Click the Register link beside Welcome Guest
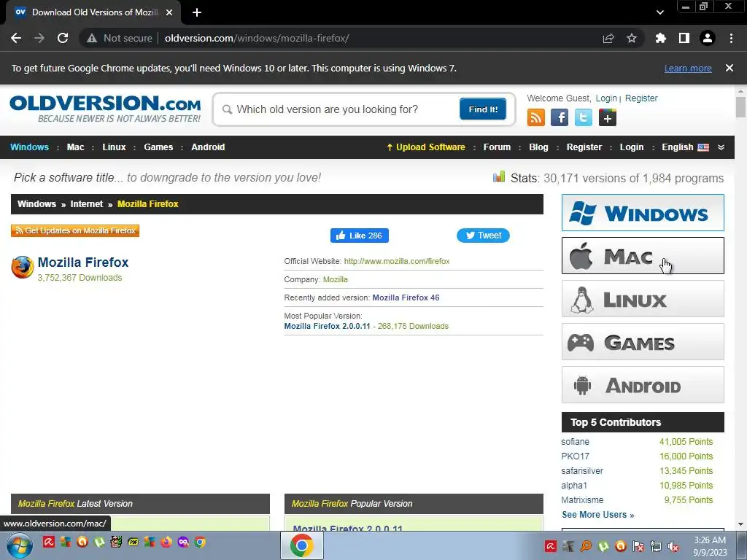This screenshot has height=560, width=747. (x=641, y=98)
